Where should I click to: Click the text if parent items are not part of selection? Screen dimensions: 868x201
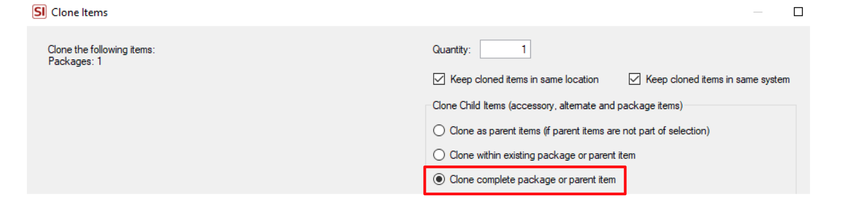point(626,131)
